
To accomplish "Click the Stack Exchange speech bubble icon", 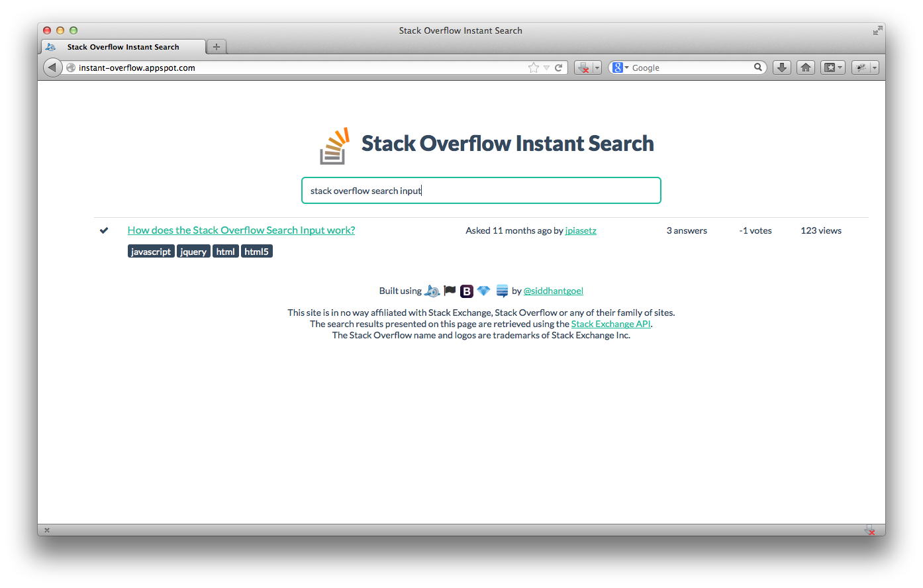I will 503,291.
